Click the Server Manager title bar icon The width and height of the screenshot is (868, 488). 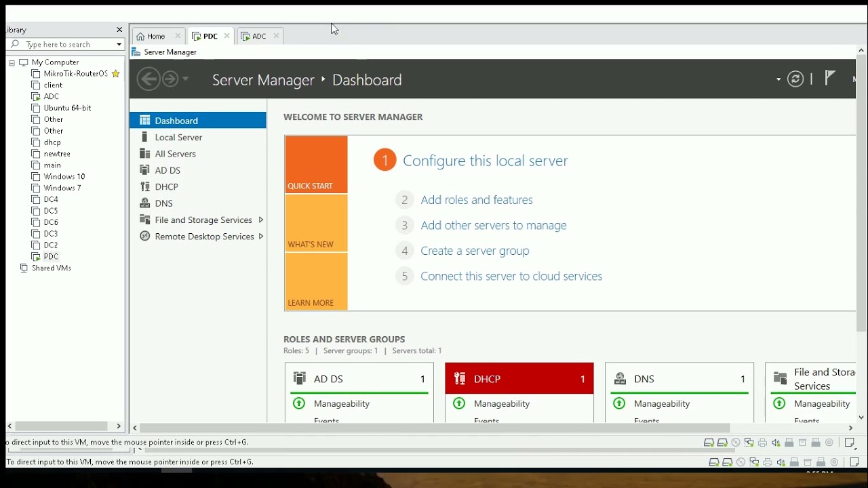pos(136,52)
